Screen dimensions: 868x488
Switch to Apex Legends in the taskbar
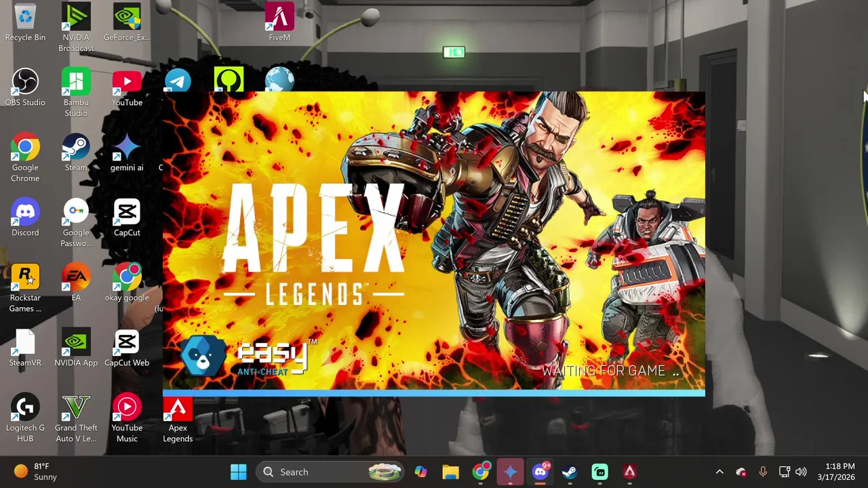tap(630, 472)
